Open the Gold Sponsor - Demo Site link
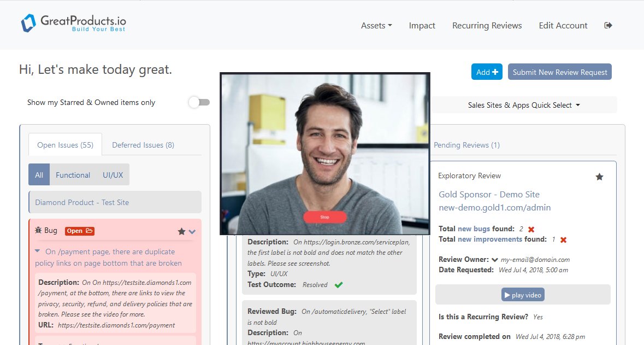644x345 pixels. tap(489, 195)
